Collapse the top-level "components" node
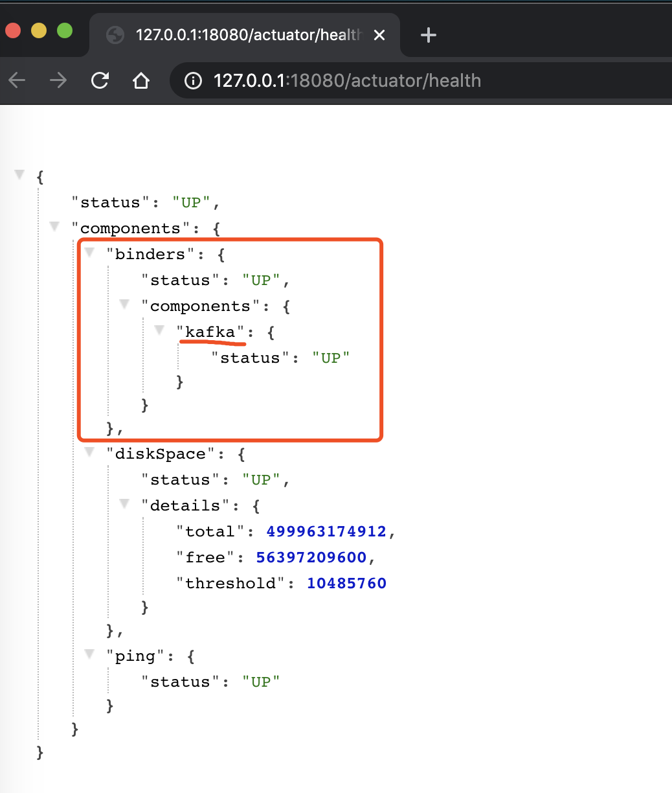 tap(54, 227)
